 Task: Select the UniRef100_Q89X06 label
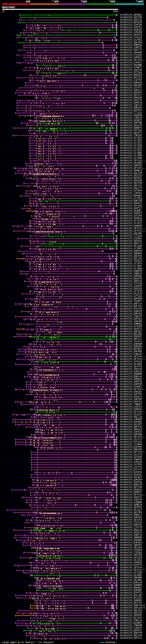(x=131, y=281)
